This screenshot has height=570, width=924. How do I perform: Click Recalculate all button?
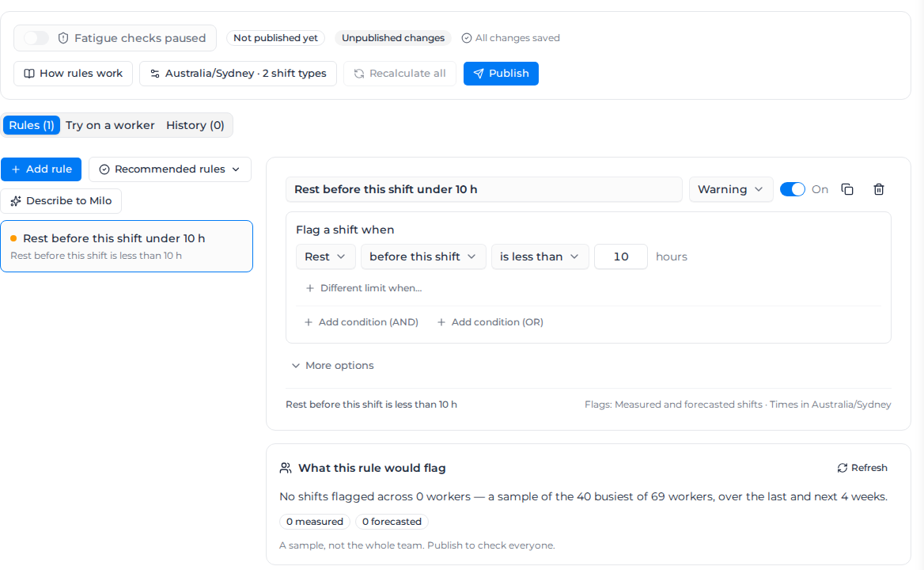click(400, 74)
